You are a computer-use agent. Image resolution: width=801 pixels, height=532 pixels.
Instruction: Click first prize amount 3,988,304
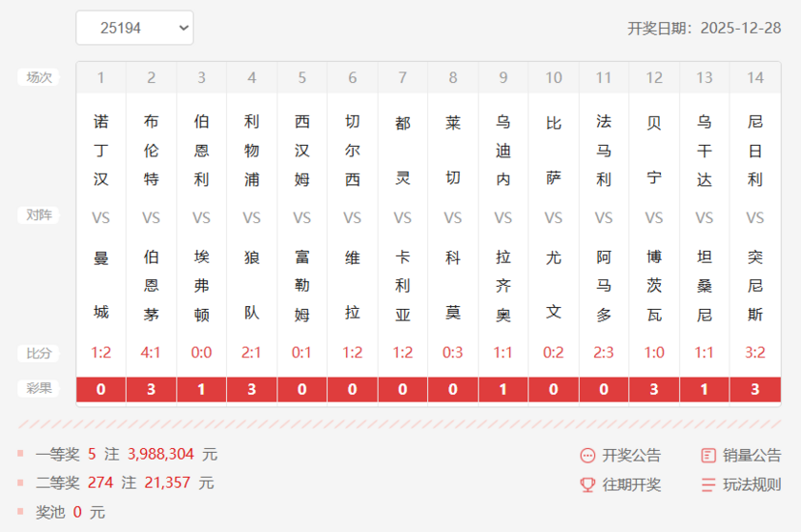160,454
